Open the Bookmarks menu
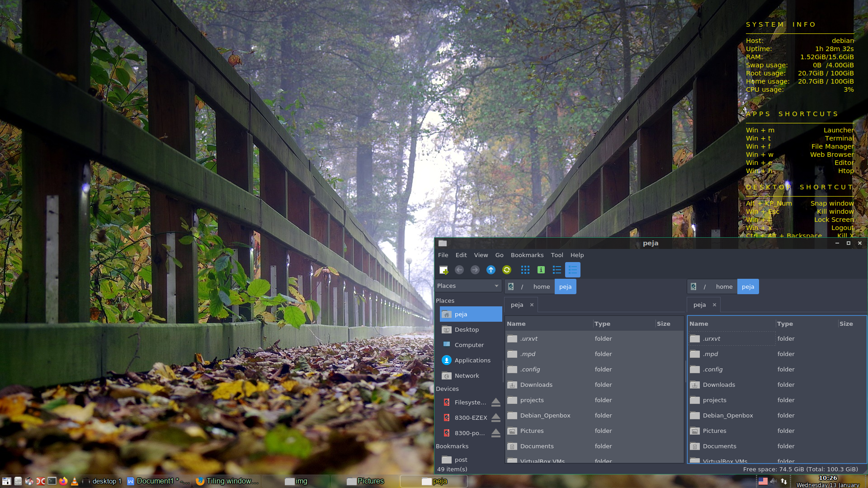The width and height of the screenshot is (868, 488). (527, 254)
